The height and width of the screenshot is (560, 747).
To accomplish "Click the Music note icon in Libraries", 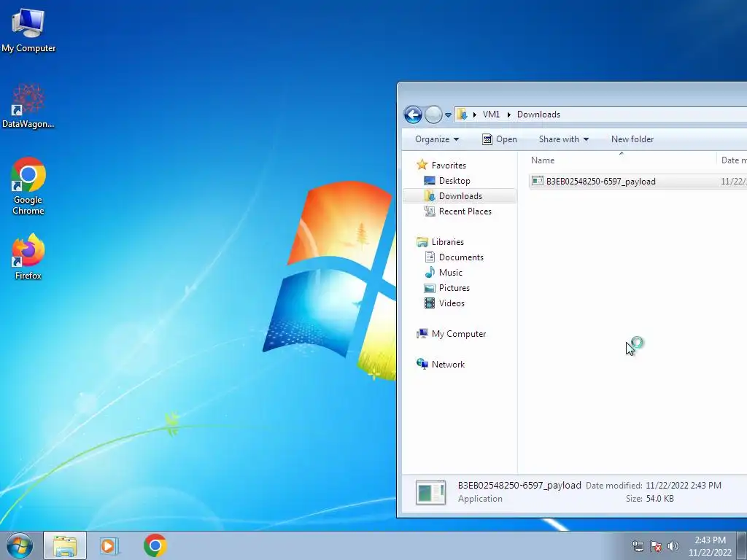I will click(x=430, y=272).
